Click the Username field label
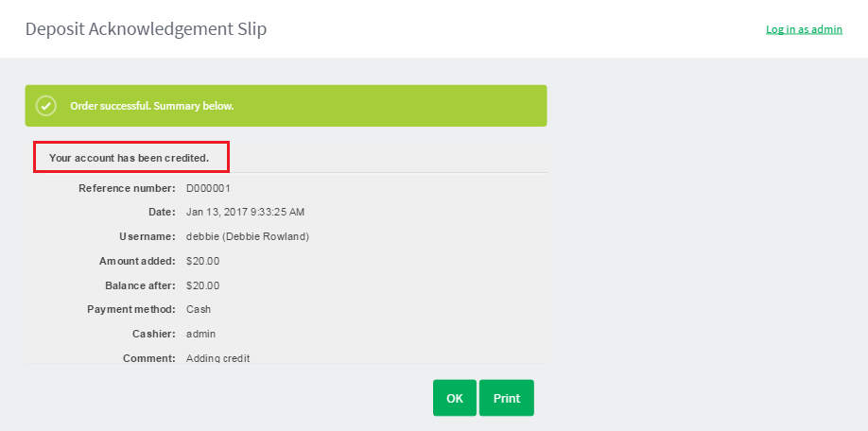Image resolution: width=868 pixels, height=431 pixels. pyautogui.click(x=148, y=237)
